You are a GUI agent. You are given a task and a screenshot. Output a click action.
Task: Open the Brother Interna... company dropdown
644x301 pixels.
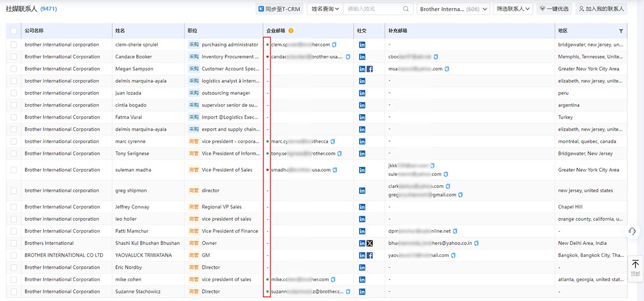pos(453,9)
